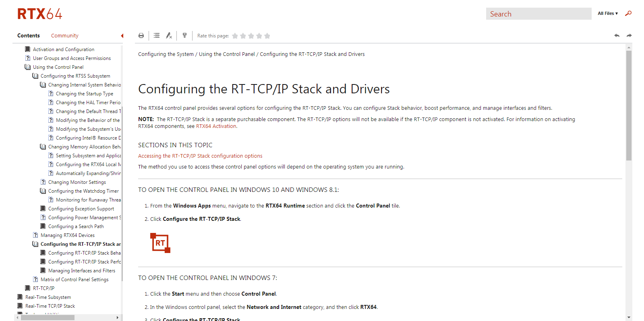The height and width of the screenshot is (321, 644).
Task: Open Changing the Startup Type topic
Action: [85, 93]
